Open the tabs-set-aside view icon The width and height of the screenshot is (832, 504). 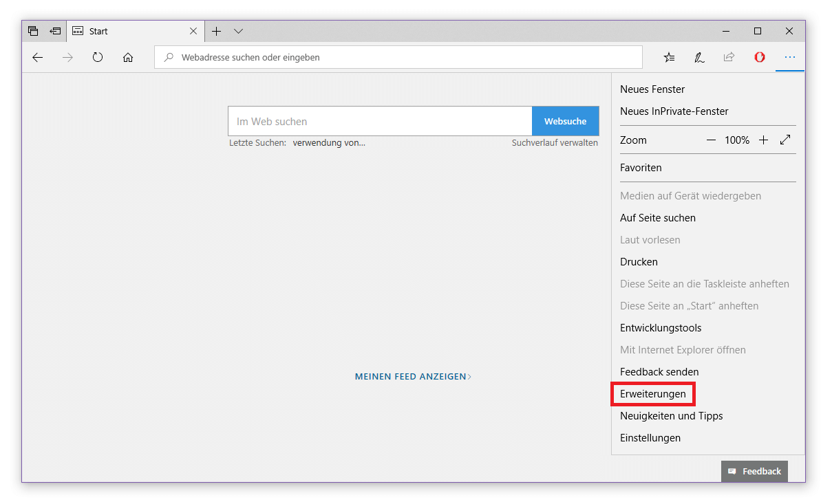tap(33, 31)
